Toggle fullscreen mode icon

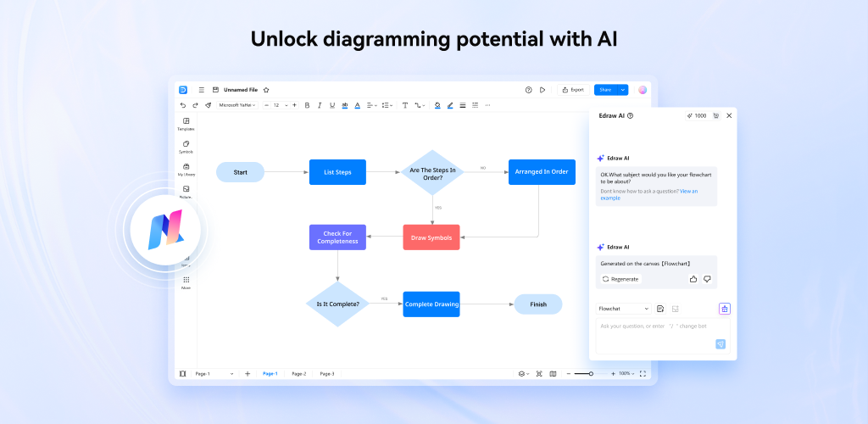pos(643,374)
